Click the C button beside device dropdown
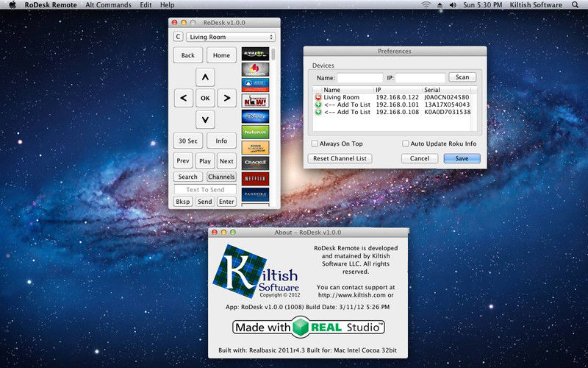588x368 pixels. [x=178, y=36]
